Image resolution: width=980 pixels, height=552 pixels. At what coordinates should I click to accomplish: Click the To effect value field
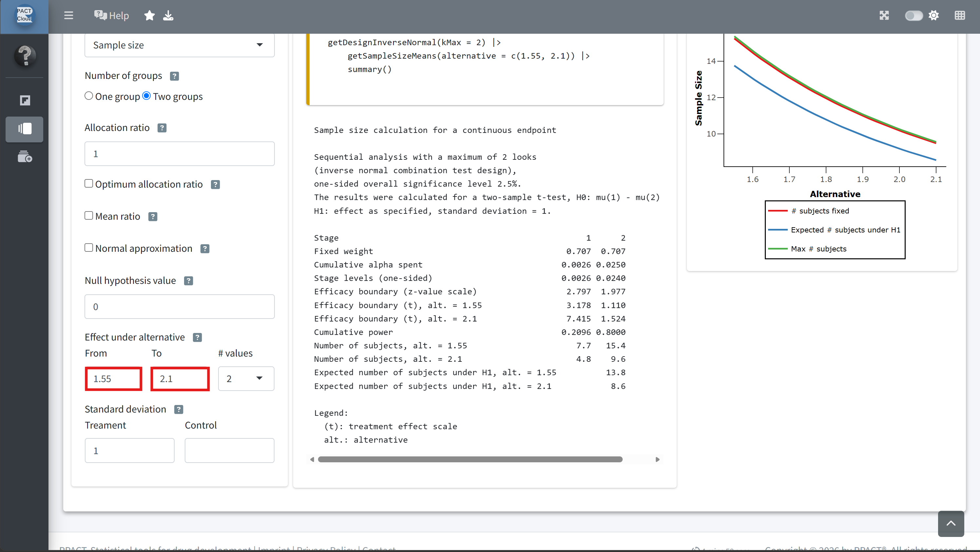[x=180, y=379]
